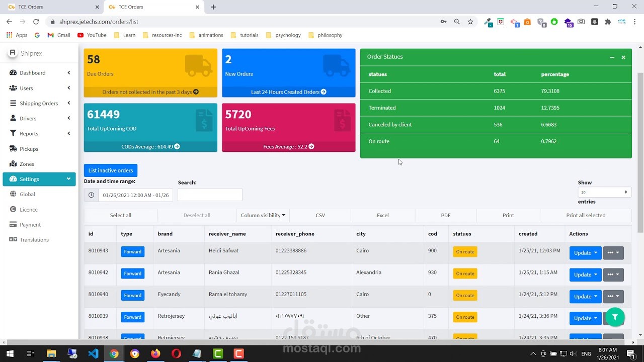Export table as PDF
Image resolution: width=644 pixels, height=362 pixels.
click(x=446, y=215)
